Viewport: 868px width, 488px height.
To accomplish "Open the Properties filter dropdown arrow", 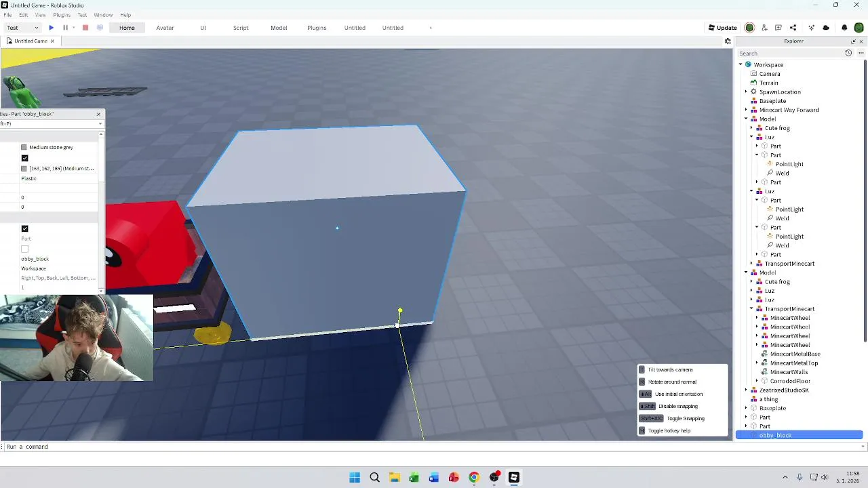I will coord(100,123).
